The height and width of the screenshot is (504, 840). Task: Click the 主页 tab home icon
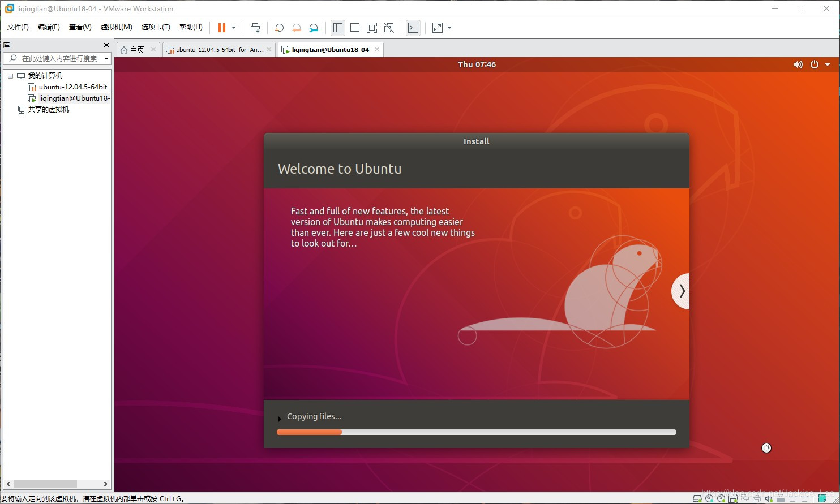pyautogui.click(x=124, y=50)
